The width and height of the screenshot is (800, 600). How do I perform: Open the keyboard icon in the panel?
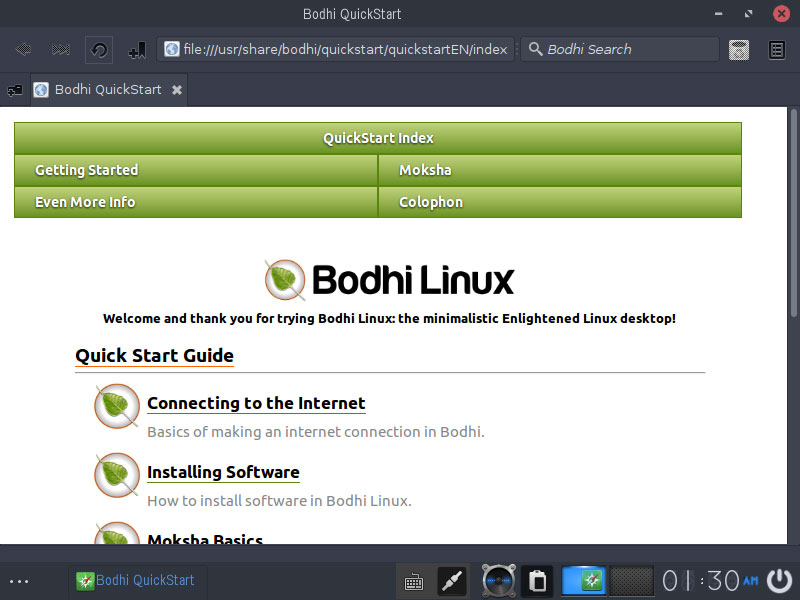(414, 582)
